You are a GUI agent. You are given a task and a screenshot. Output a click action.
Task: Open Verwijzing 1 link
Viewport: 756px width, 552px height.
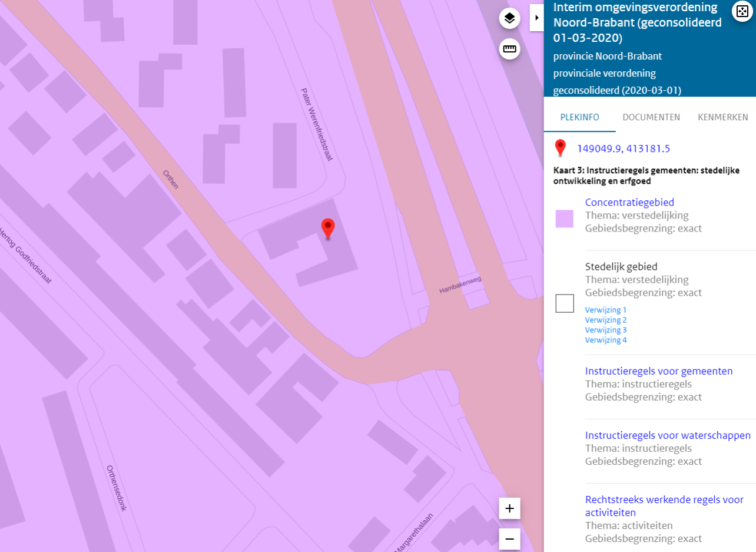606,310
